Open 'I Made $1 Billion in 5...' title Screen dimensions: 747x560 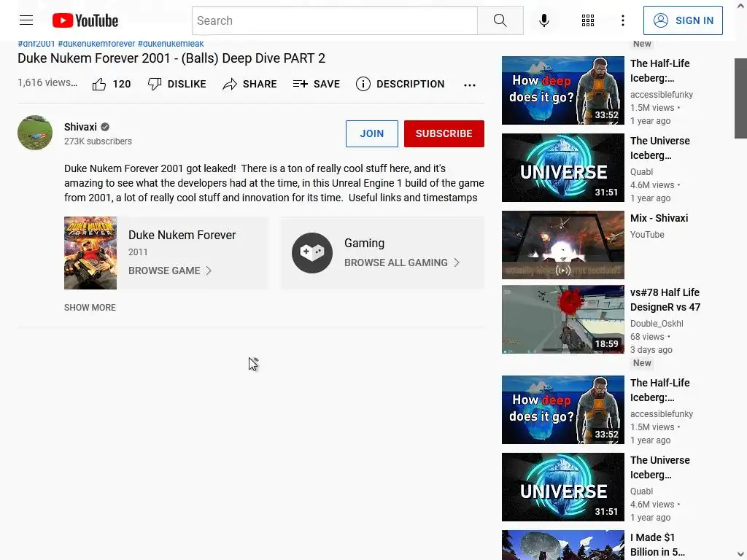[x=657, y=545]
